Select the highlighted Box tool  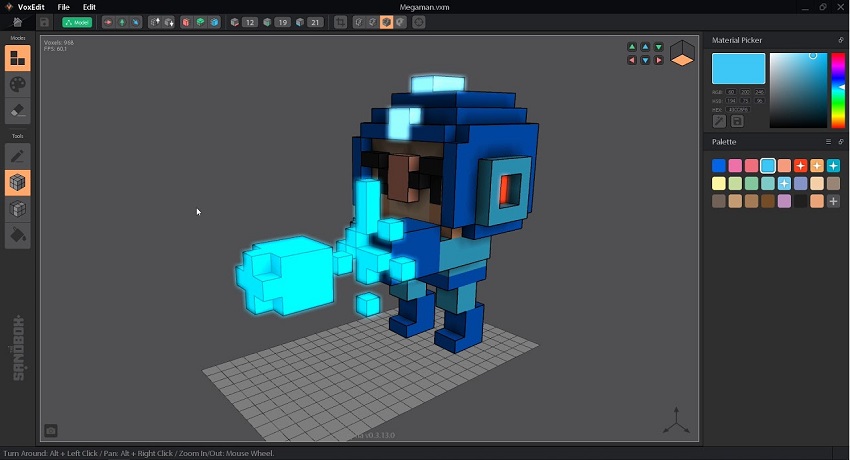17,183
